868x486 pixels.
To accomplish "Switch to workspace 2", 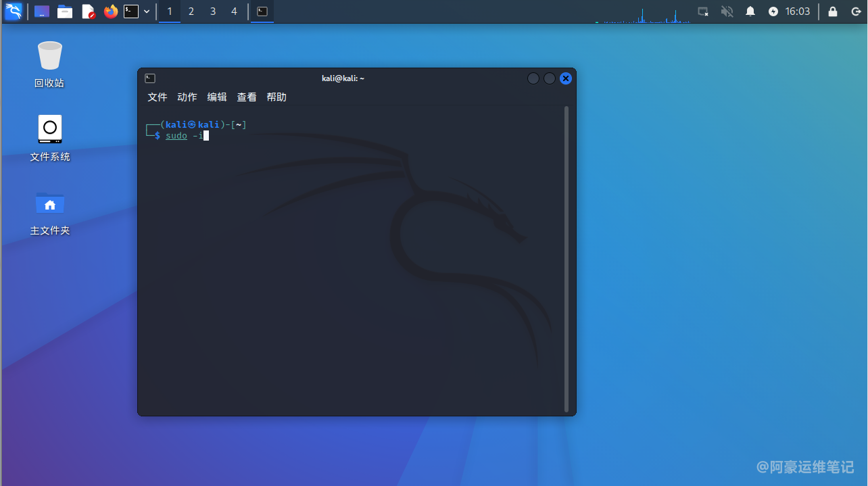I will 191,11.
